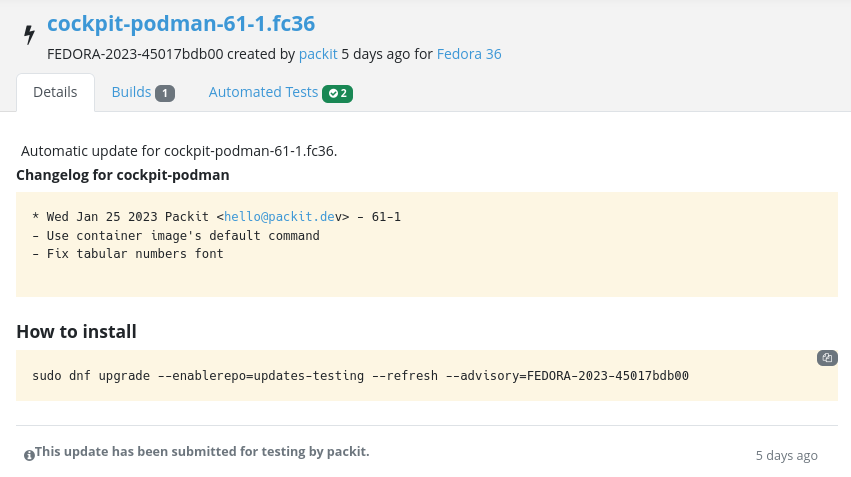Image resolution: width=851 pixels, height=477 pixels.
Task: Visit the packit user profile link
Action: point(318,54)
